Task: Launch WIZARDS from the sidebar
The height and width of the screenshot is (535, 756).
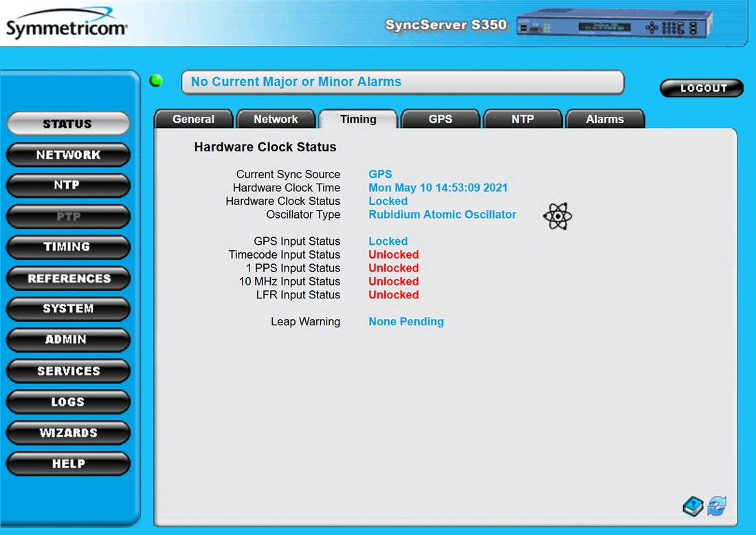Action: coord(68,433)
